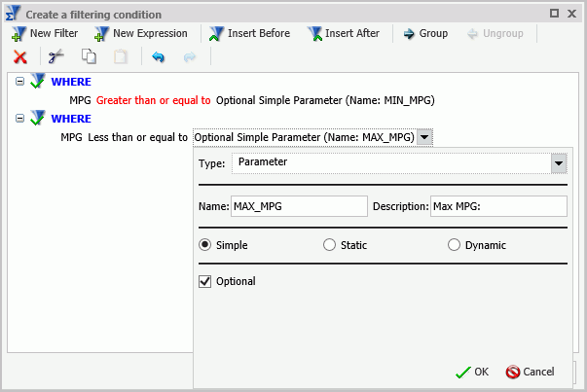Click the Cut scissors icon

[55, 56]
